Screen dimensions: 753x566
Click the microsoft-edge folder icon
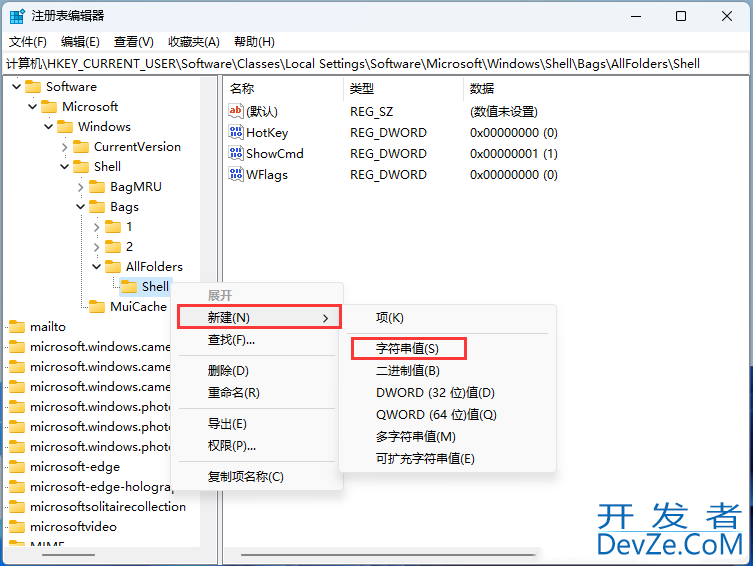pos(17,467)
